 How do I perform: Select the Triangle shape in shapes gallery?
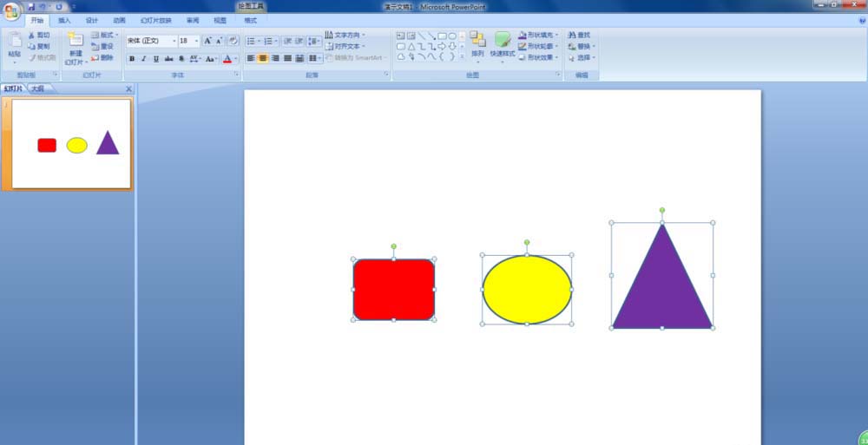pos(411,47)
